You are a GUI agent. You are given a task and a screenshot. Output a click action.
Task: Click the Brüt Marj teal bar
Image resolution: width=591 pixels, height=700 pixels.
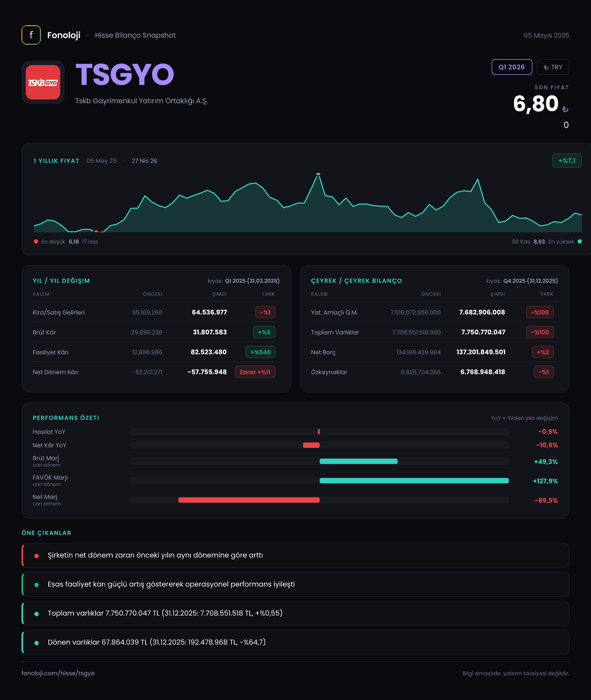click(358, 461)
